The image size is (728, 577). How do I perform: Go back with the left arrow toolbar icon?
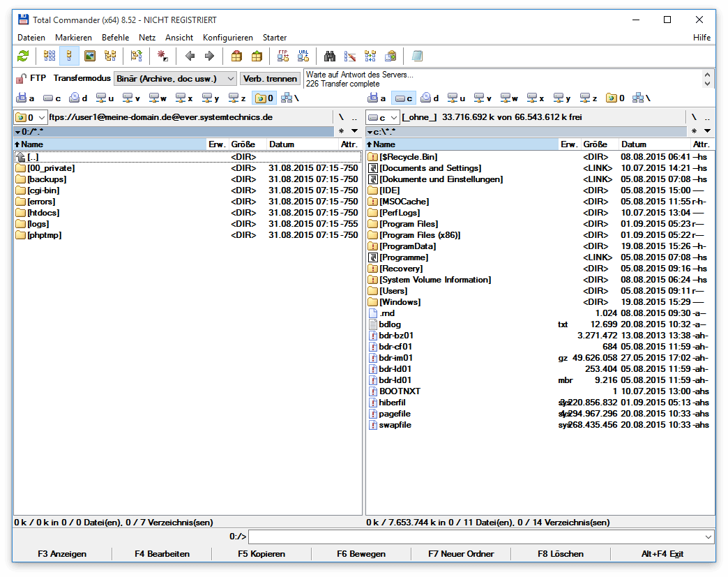[x=190, y=57]
